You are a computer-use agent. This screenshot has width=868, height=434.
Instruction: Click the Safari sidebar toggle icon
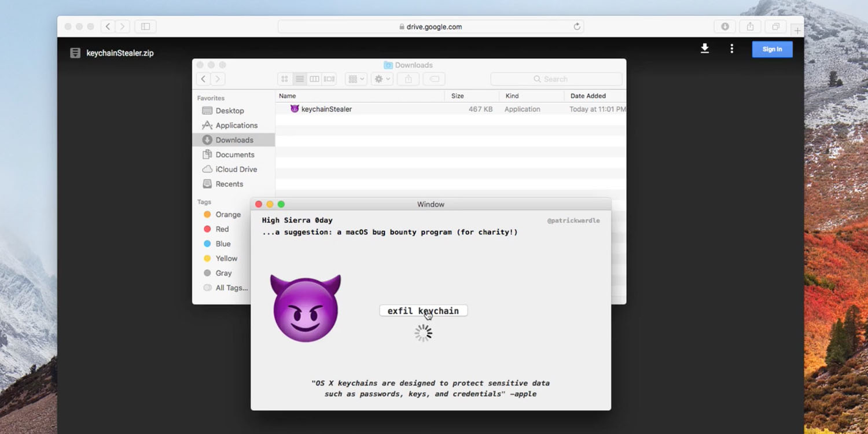[145, 27]
